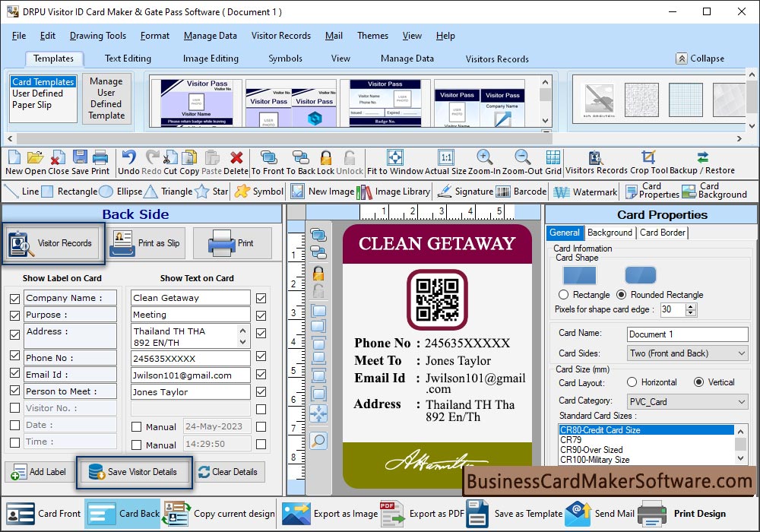The image size is (760, 532).
Task: Select the Vertical card layout radio
Action: 698,382
